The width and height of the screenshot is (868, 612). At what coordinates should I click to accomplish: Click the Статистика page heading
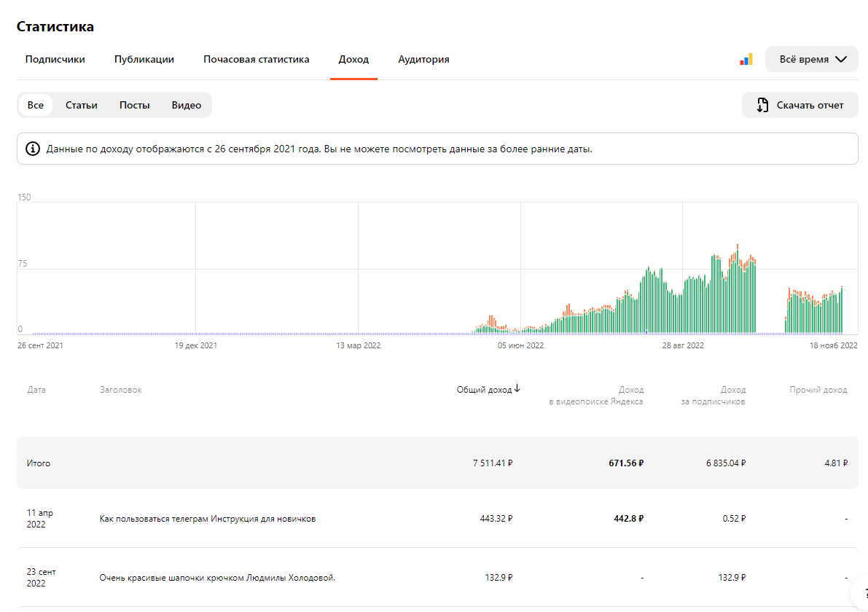click(55, 26)
